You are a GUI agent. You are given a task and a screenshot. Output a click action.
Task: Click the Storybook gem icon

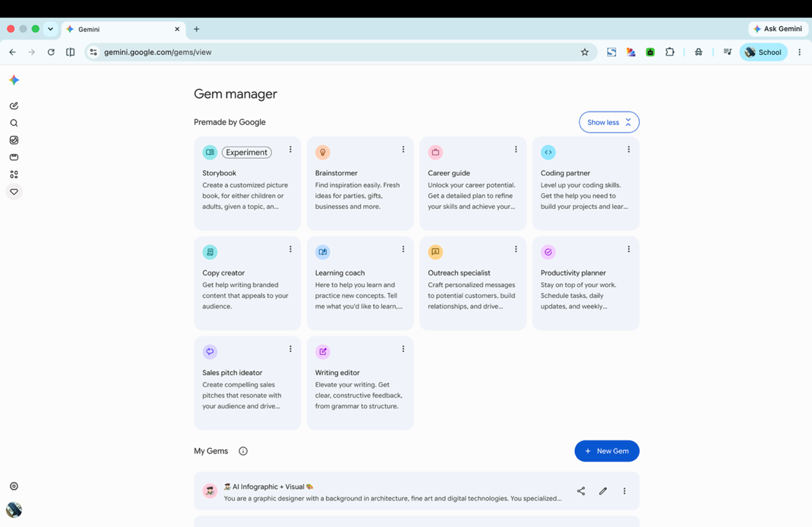coord(210,153)
